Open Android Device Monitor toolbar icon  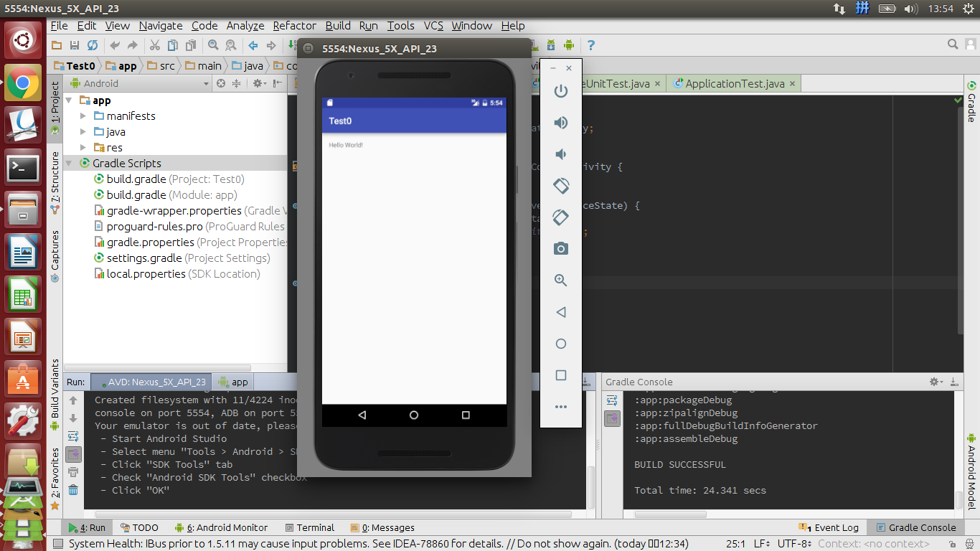click(x=569, y=45)
